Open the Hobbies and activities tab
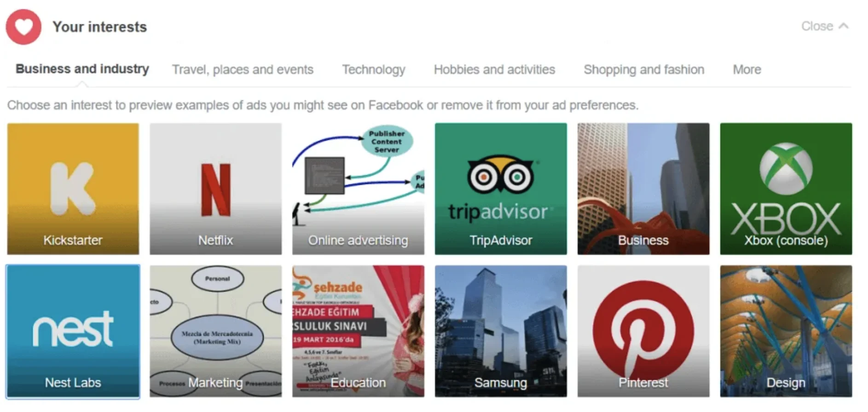The height and width of the screenshot is (412, 868). (x=494, y=69)
